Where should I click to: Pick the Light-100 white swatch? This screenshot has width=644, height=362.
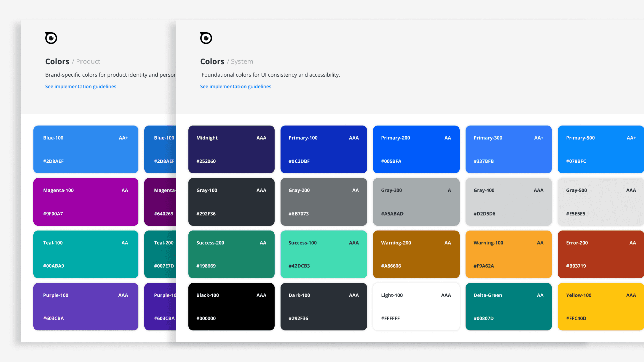click(x=416, y=307)
